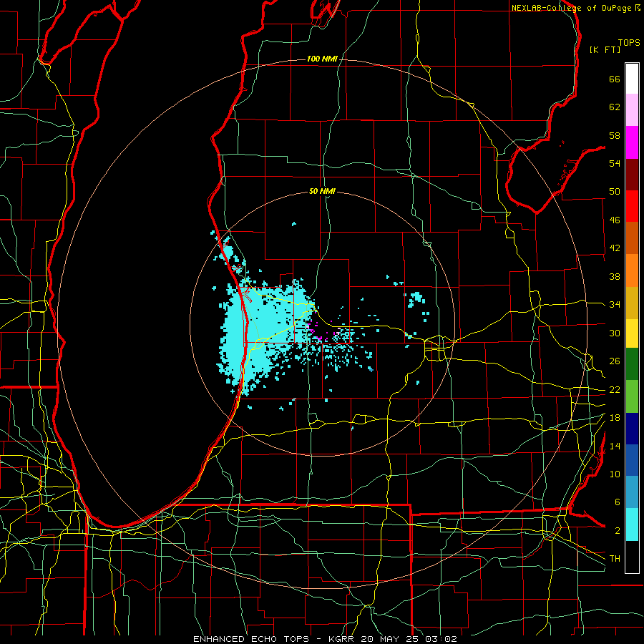
Task: Click the legend value "10"
Action: [x=615, y=474]
